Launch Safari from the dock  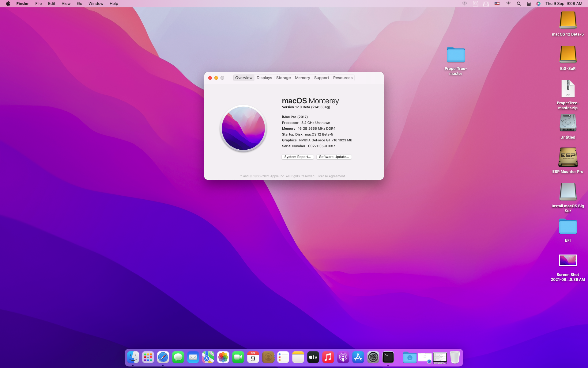pos(163,357)
